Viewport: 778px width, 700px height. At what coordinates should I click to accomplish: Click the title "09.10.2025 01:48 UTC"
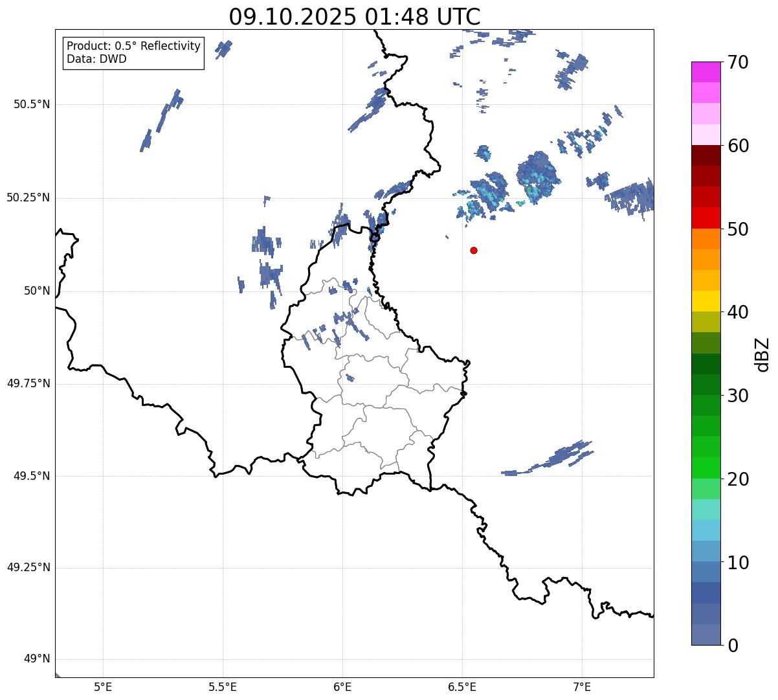tap(355, 17)
